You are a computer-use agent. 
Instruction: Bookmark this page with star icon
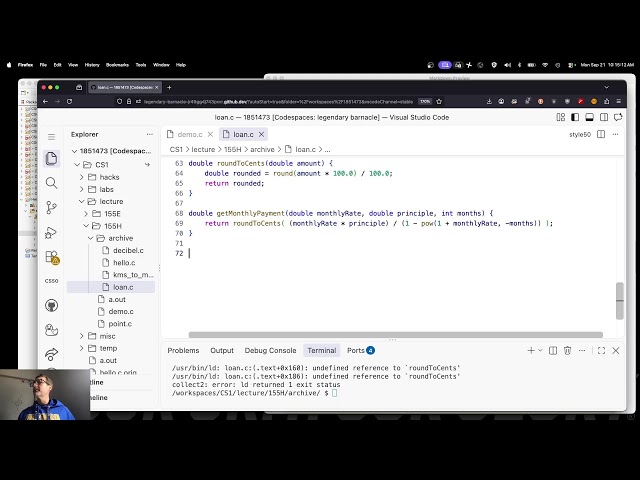pyautogui.click(x=439, y=101)
